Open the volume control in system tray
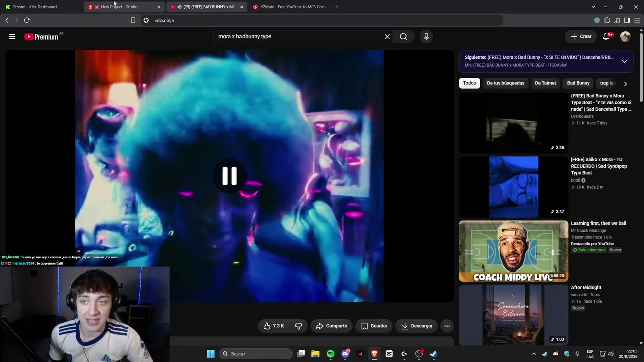This screenshot has width=644, height=362. (611, 354)
